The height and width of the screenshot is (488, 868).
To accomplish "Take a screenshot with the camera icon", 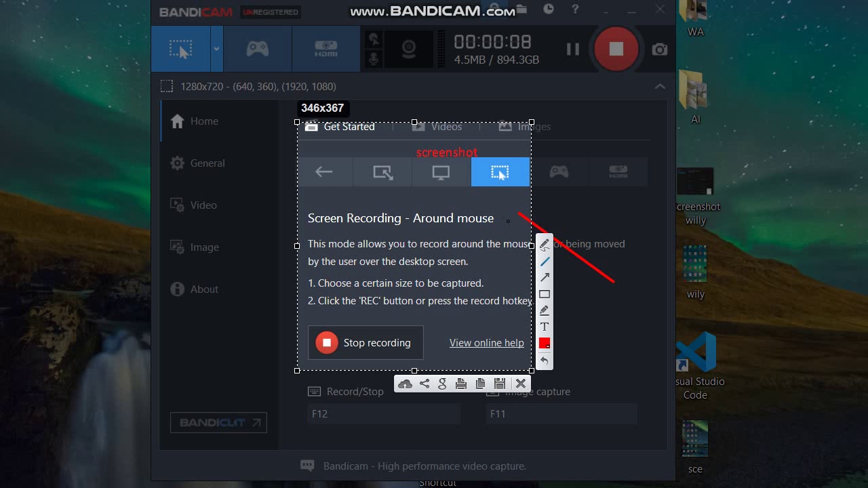I will [660, 49].
